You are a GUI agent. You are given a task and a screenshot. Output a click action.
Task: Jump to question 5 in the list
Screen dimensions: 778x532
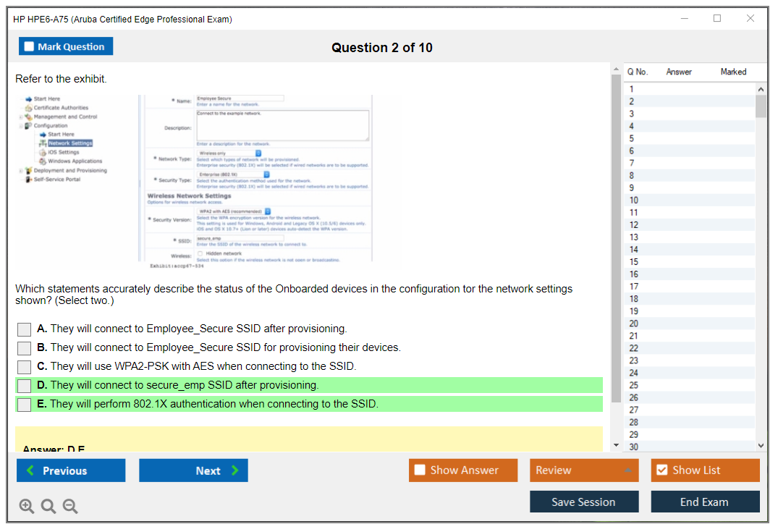(632, 139)
